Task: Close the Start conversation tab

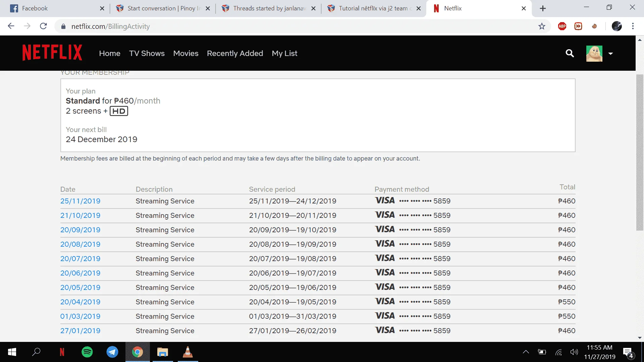Action: click(208, 8)
